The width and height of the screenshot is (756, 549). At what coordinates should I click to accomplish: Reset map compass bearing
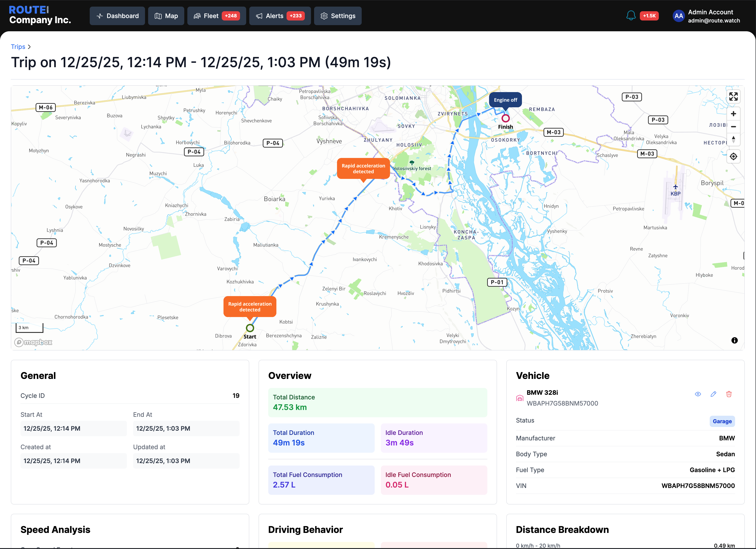click(x=733, y=139)
